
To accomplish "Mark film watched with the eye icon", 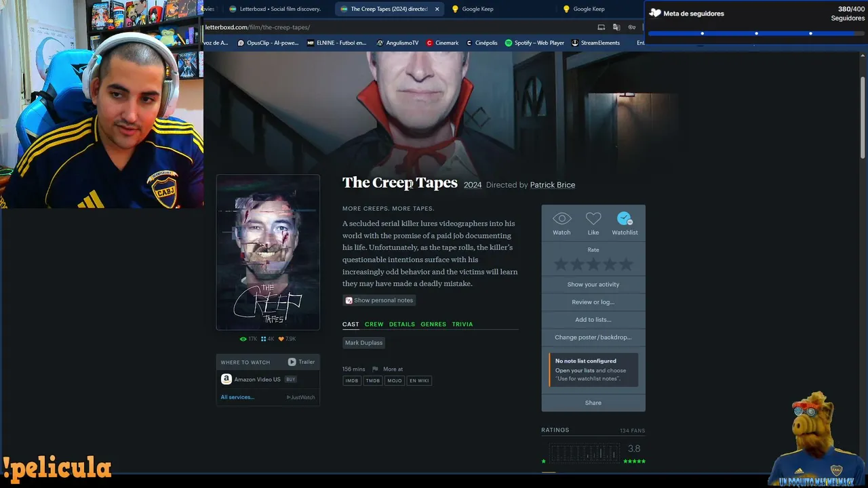I will [x=561, y=219].
